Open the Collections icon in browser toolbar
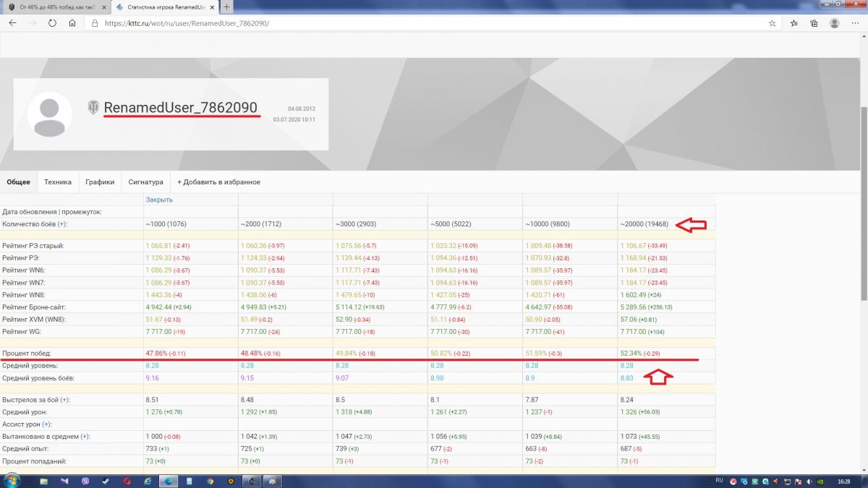 click(814, 23)
